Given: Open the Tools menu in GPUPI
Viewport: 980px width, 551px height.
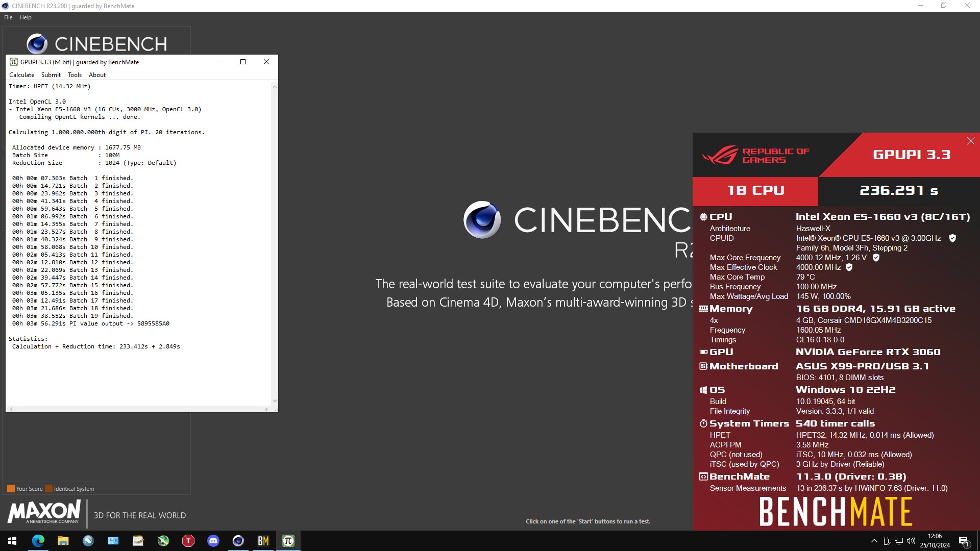Looking at the screenshot, I should tap(75, 75).
